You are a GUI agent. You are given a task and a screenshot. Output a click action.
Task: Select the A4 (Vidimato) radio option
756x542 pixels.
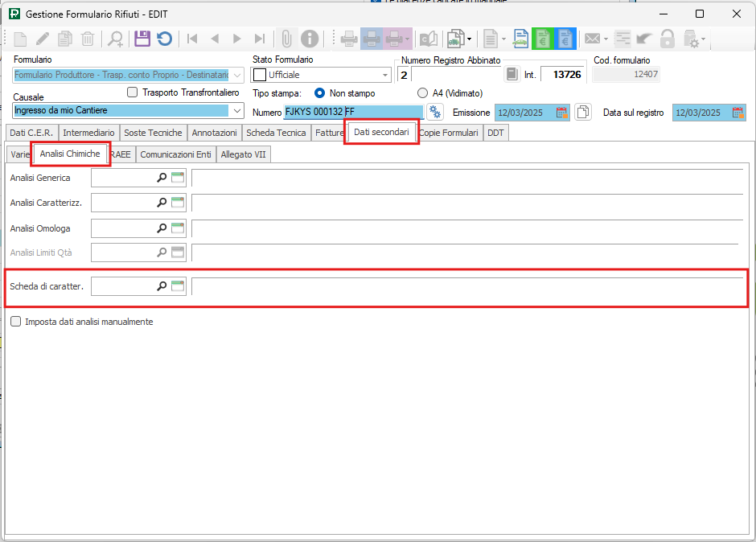422,93
